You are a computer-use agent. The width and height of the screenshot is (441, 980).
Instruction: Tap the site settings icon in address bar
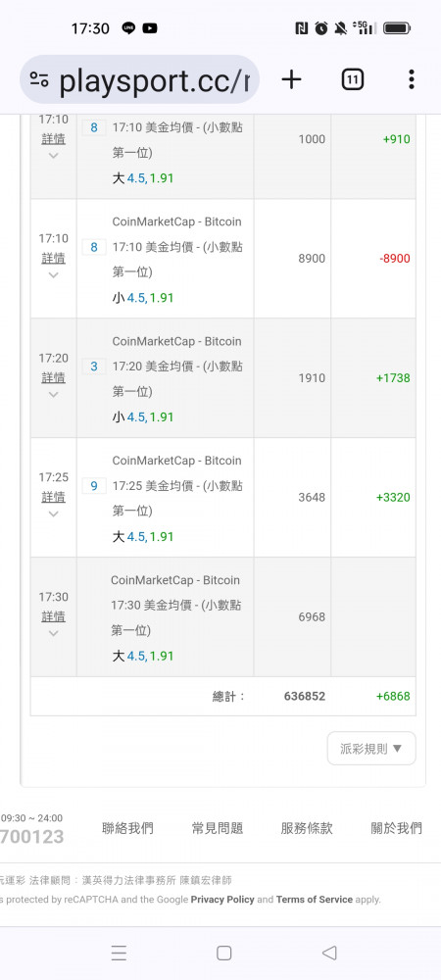click(x=39, y=79)
